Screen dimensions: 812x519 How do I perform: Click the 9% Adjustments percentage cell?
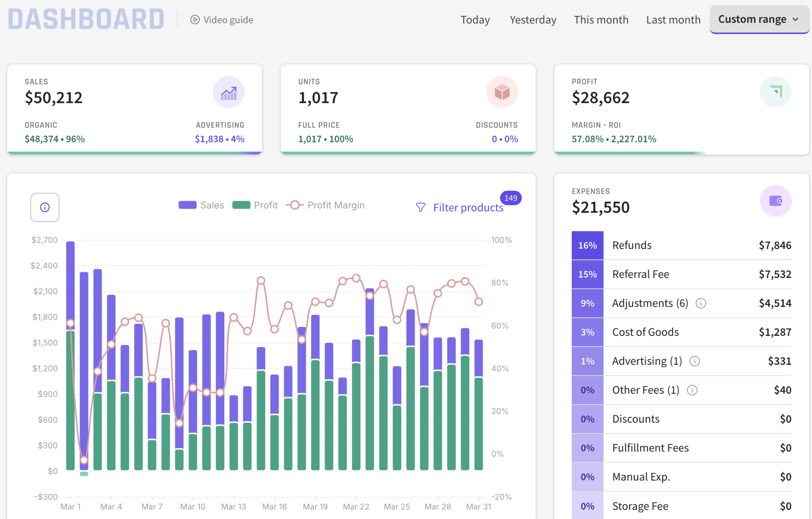tap(588, 303)
